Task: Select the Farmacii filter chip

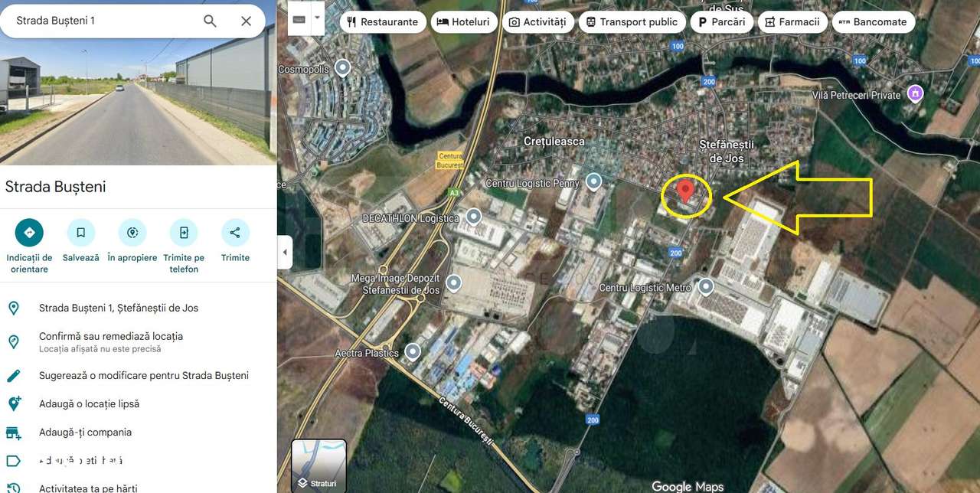Action: (792, 22)
